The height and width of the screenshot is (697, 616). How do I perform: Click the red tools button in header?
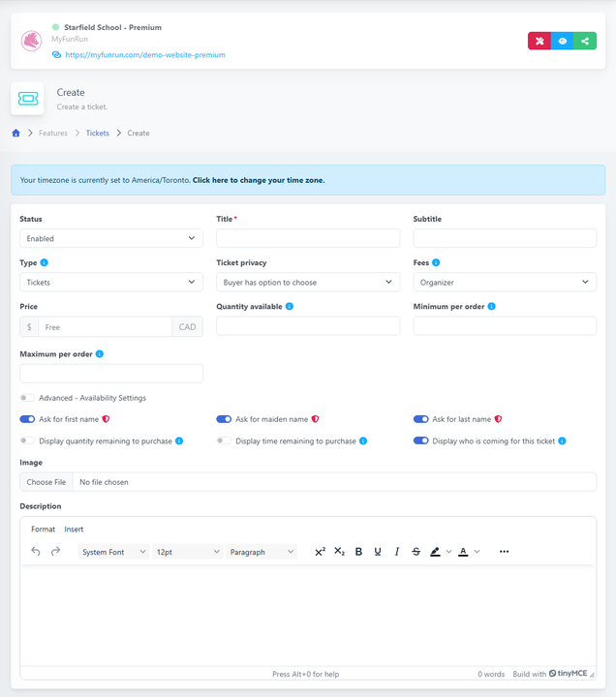(x=539, y=41)
